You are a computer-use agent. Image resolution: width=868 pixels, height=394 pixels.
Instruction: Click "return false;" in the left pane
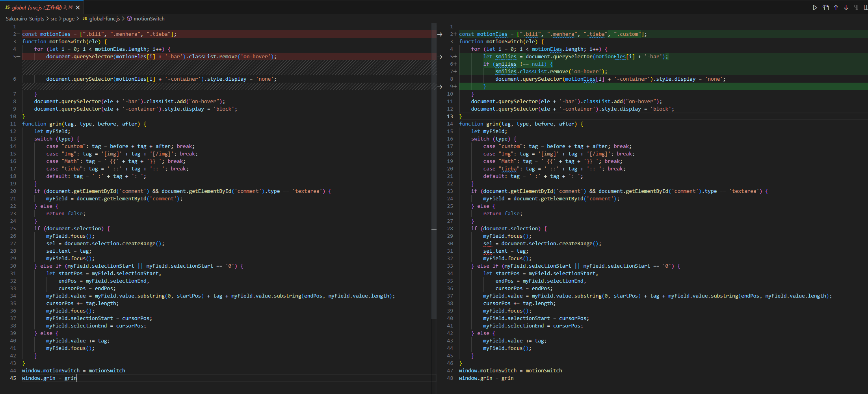[x=66, y=214]
